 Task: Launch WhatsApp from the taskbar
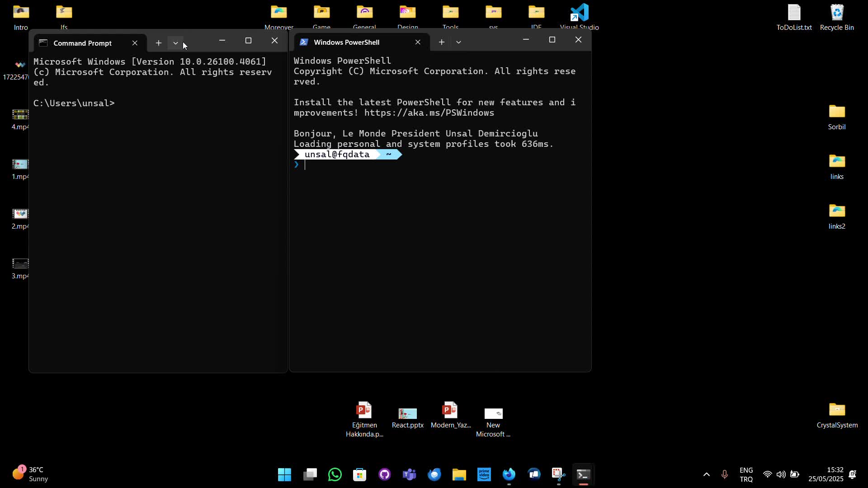(x=335, y=474)
